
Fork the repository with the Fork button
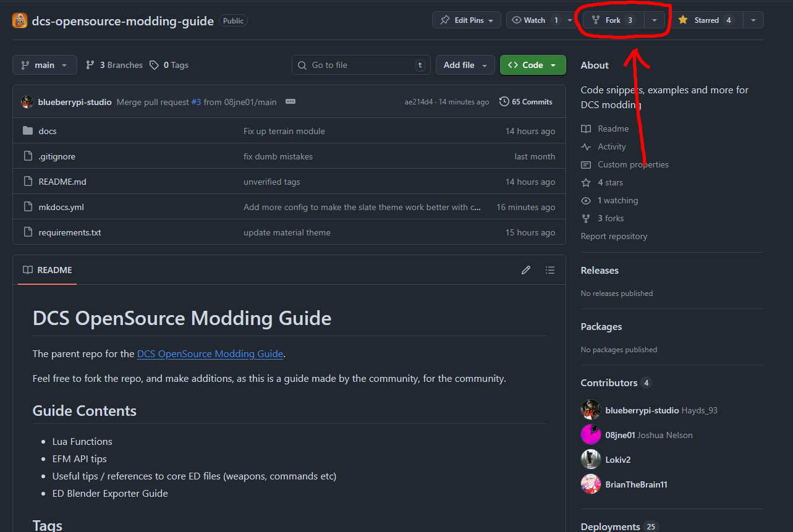coord(614,20)
